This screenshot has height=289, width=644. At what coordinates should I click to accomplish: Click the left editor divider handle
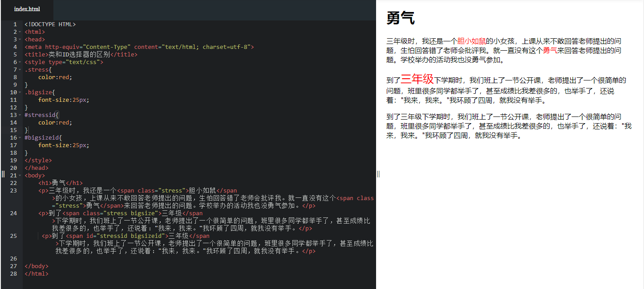(3, 174)
